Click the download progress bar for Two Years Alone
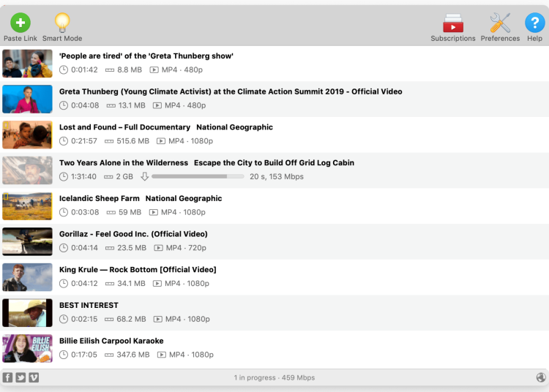 [x=198, y=176]
